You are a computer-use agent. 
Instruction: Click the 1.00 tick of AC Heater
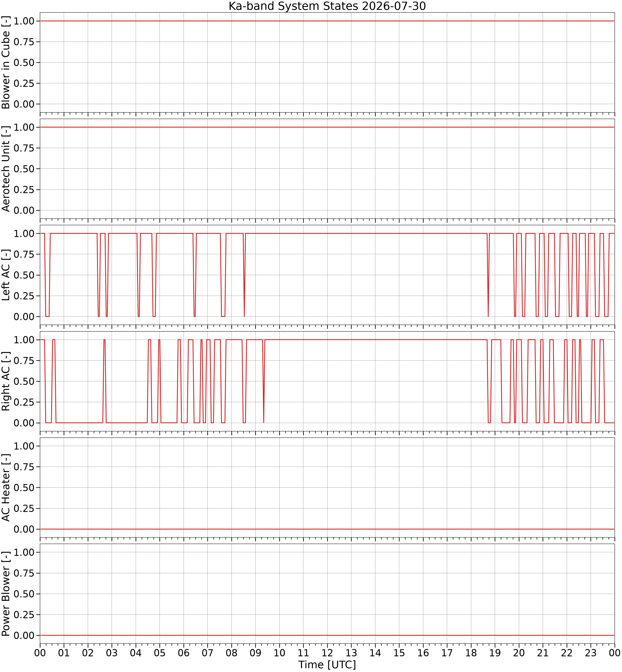[x=24, y=446]
